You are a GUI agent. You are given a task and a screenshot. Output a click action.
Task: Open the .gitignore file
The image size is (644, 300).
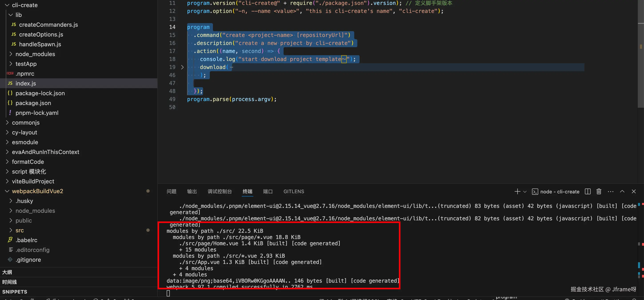28,259
